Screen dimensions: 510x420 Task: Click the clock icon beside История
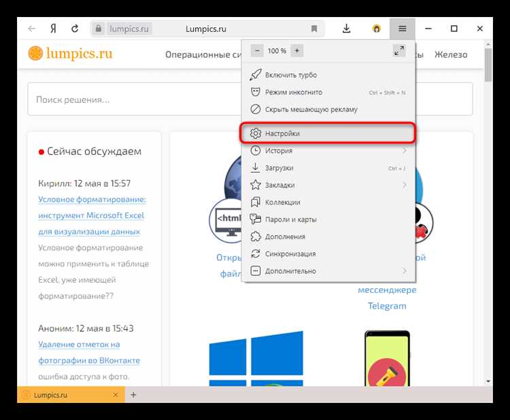(x=256, y=150)
